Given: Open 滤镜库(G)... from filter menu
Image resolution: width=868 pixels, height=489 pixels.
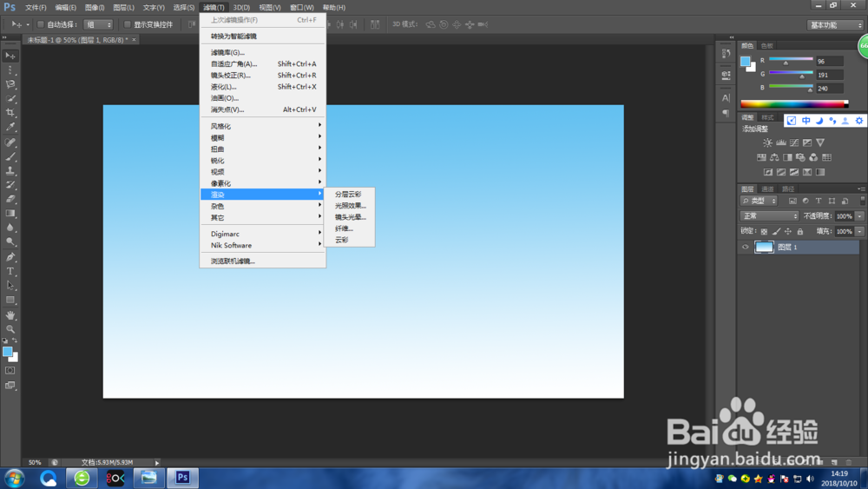Looking at the screenshot, I should (x=262, y=53).
